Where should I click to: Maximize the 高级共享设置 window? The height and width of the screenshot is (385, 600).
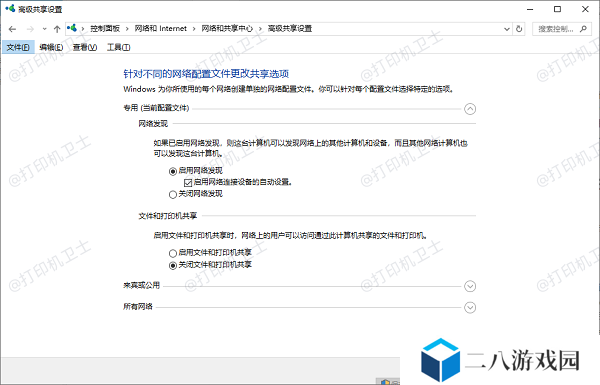click(558, 9)
